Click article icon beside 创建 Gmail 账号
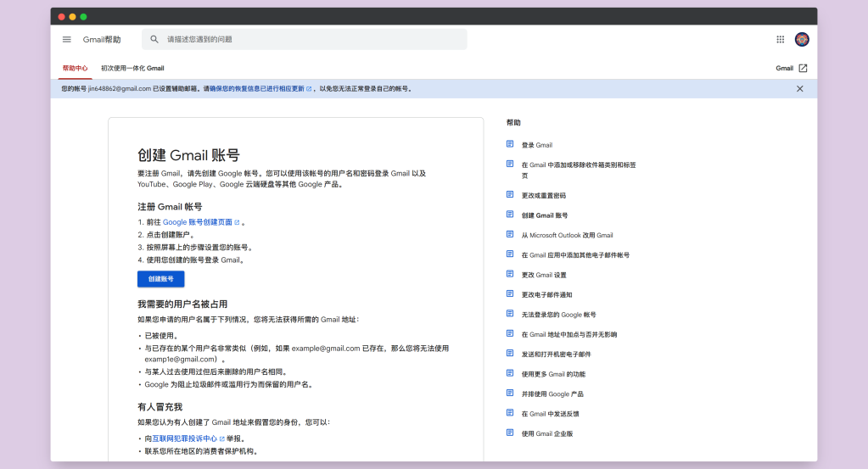868x469 pixels. [x=510, y=214]
